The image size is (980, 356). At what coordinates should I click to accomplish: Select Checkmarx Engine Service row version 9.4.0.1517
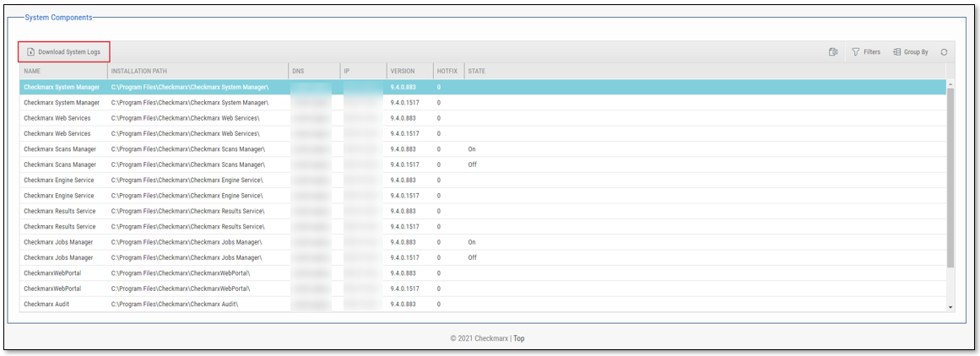[483, 196]
